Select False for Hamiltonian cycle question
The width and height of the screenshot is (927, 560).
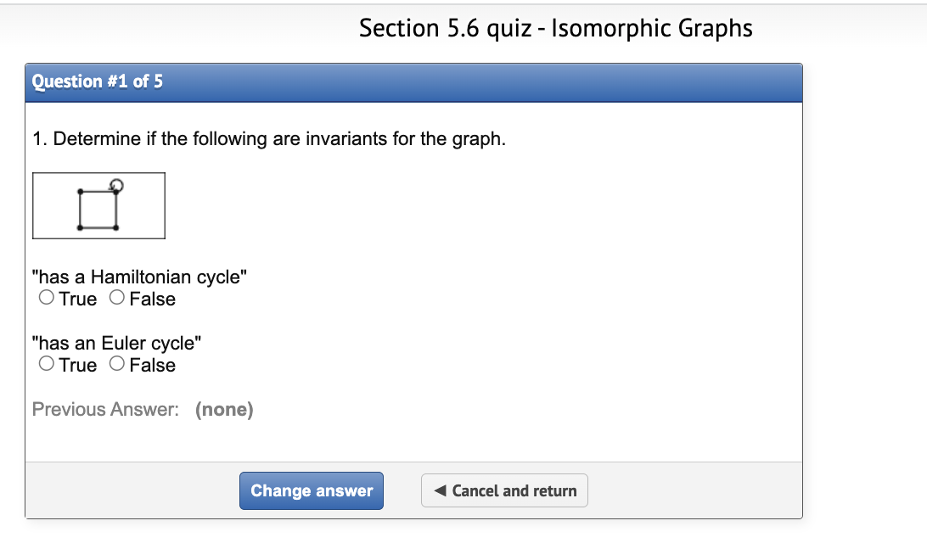click(116, 299)
